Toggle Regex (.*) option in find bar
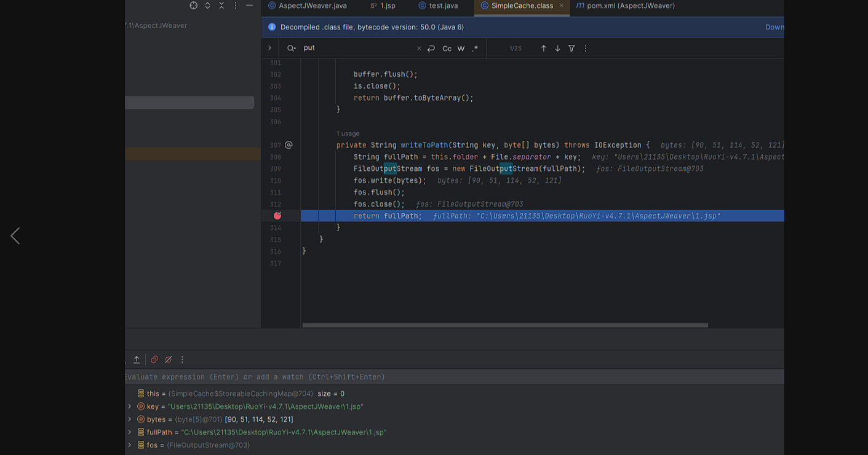The image size is (868, 455). click(x=475, y=49)
